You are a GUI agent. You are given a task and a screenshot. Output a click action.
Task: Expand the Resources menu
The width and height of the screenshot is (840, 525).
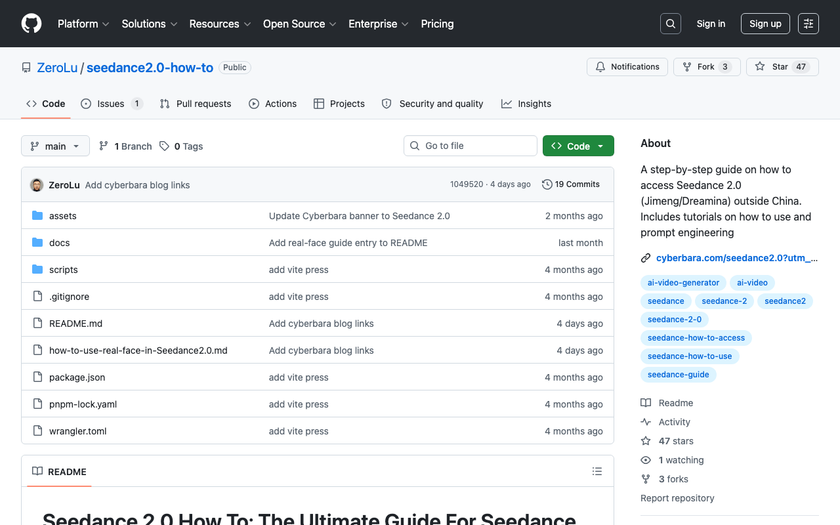point(220,24)
